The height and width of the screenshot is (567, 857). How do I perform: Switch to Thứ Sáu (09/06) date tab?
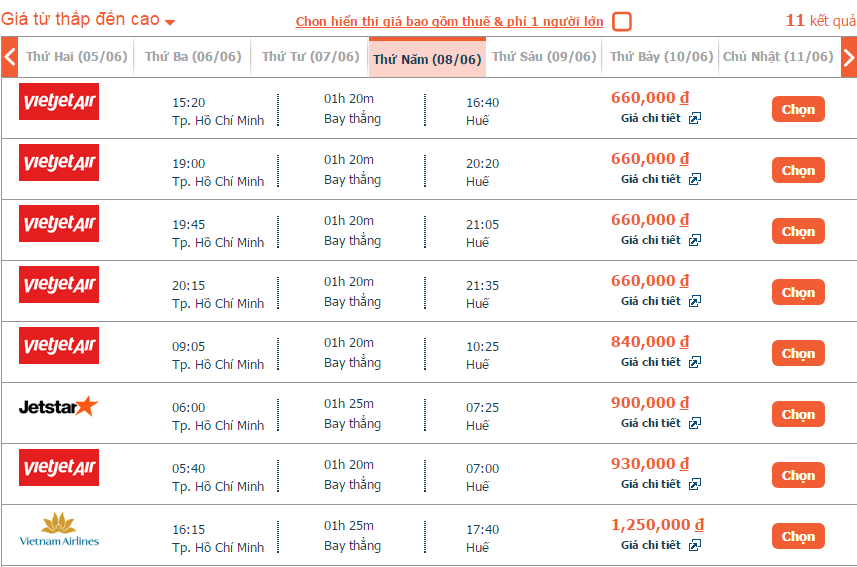click(544, 57)
